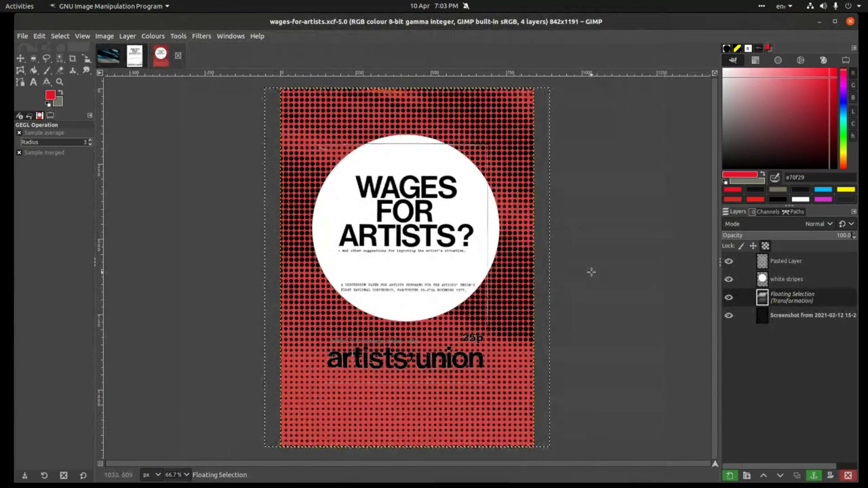Save tool preset at bottom left
868x488 pixels.
pyautogui.click(x=24, y=475)
